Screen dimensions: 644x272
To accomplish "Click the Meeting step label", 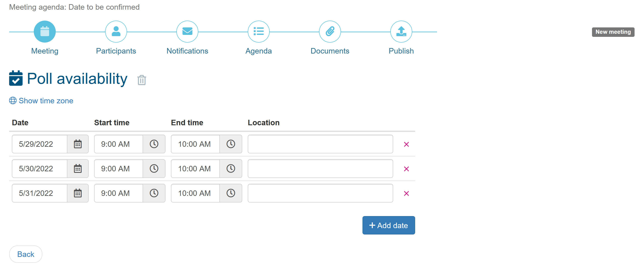I will (x=45, y=51).
